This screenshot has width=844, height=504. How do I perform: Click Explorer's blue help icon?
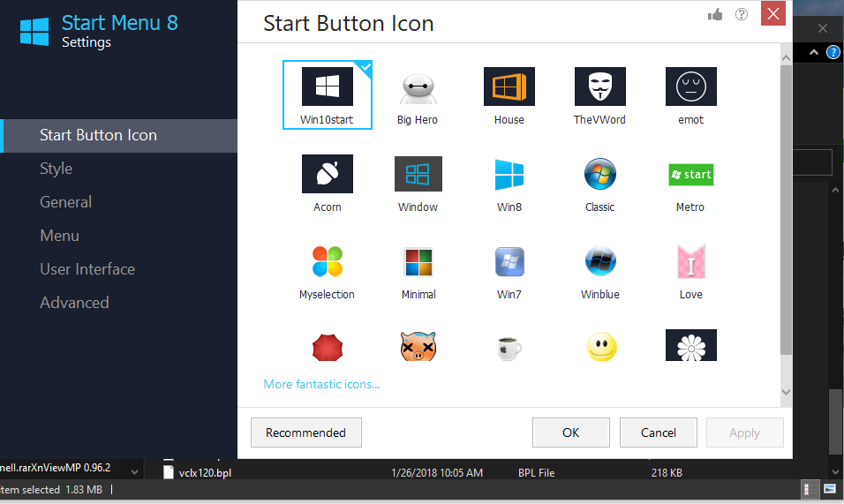coord(833,52)
